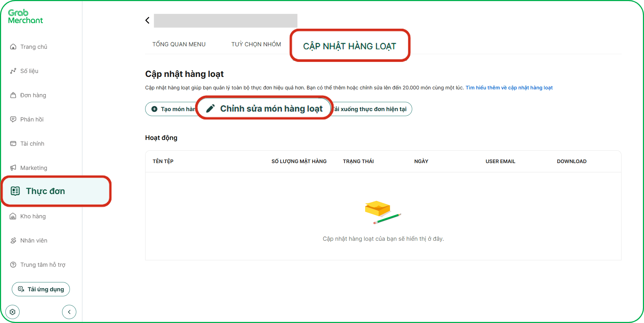The height and width of the screenshot is (323, 644).
Task: Switch to Tổng quan menu tab
Action: tap(179, 44)
